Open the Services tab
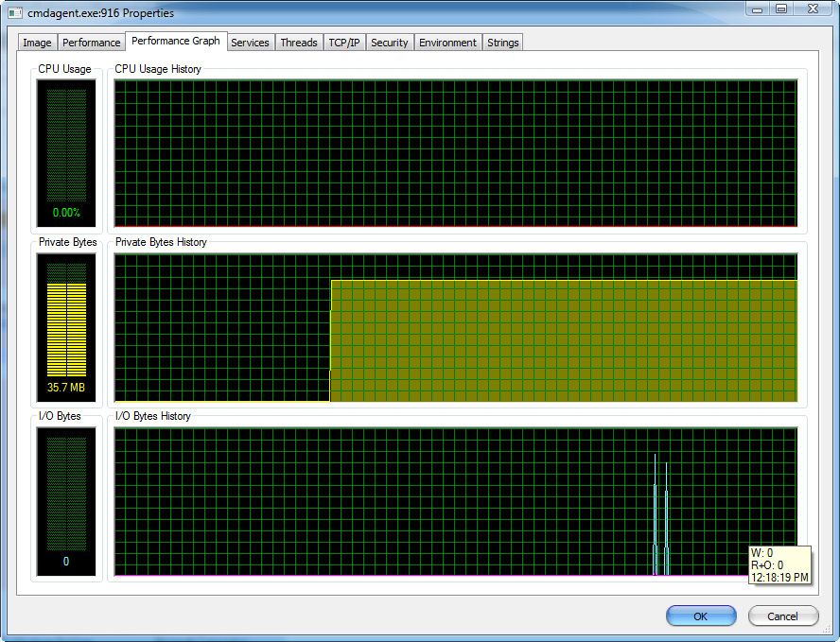 pyautogui.click(x=250, y=43)
